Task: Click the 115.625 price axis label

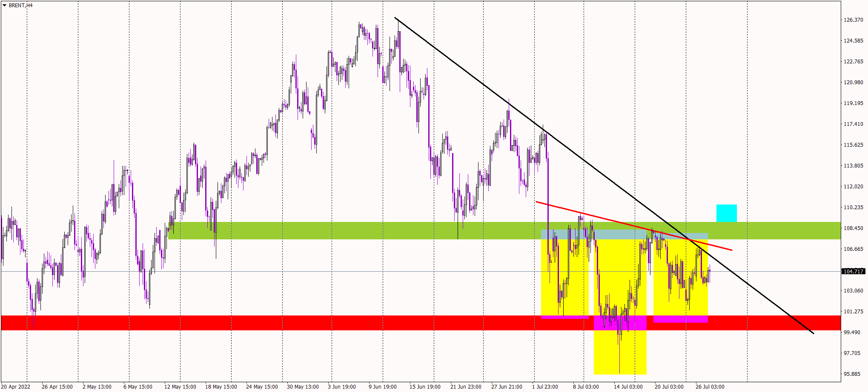Action: (x=854, y=145)
